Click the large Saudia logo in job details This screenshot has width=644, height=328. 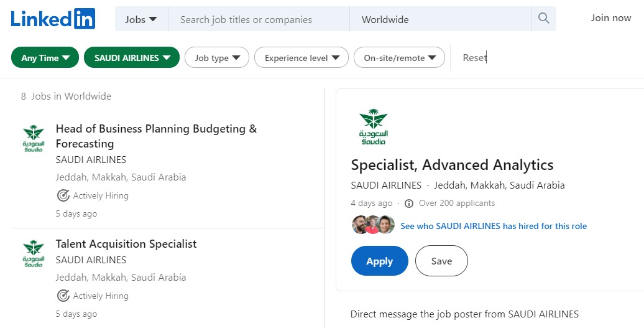pos(373,127)
